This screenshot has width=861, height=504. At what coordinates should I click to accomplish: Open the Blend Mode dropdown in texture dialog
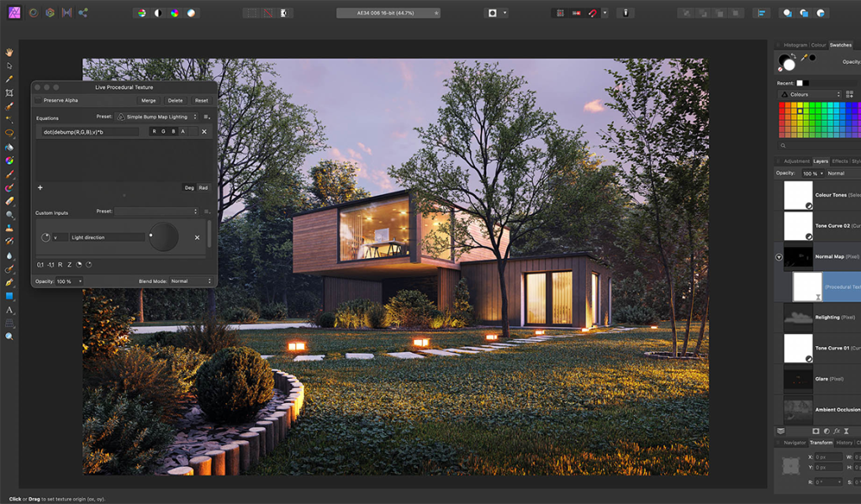[191, 281]
